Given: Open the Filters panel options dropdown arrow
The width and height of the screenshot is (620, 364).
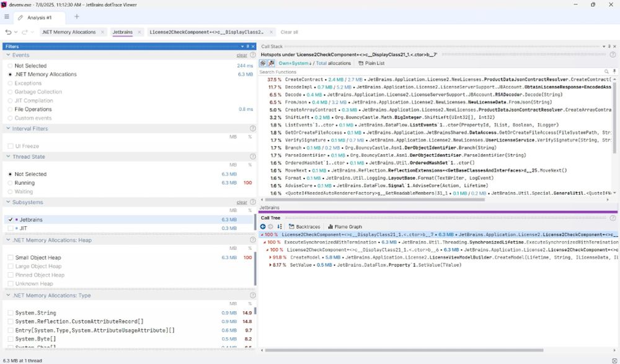Looking at the screenshot, I should 242,47.
